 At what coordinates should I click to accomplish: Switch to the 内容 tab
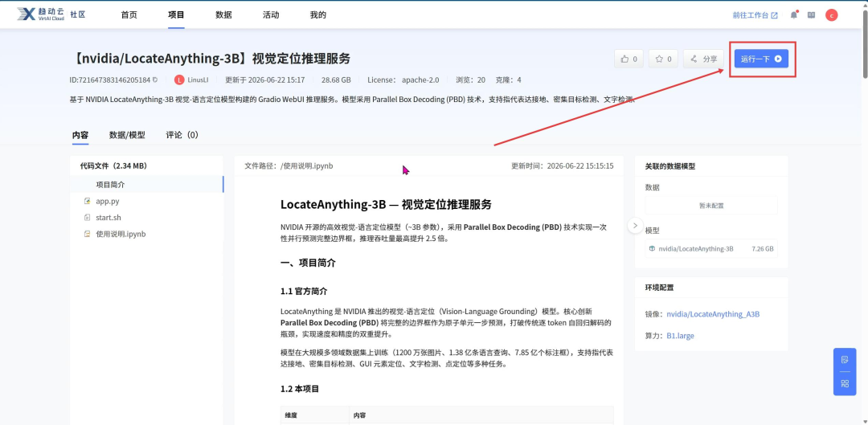coord(80,135)
